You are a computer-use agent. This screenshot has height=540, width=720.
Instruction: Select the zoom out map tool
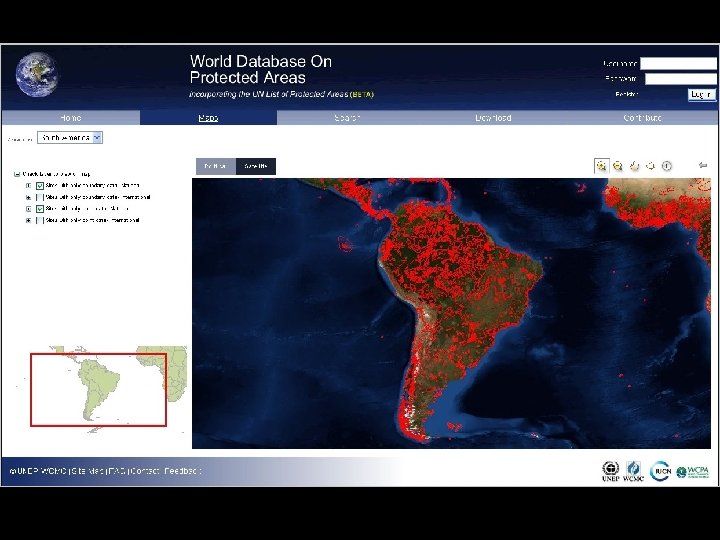618,166
